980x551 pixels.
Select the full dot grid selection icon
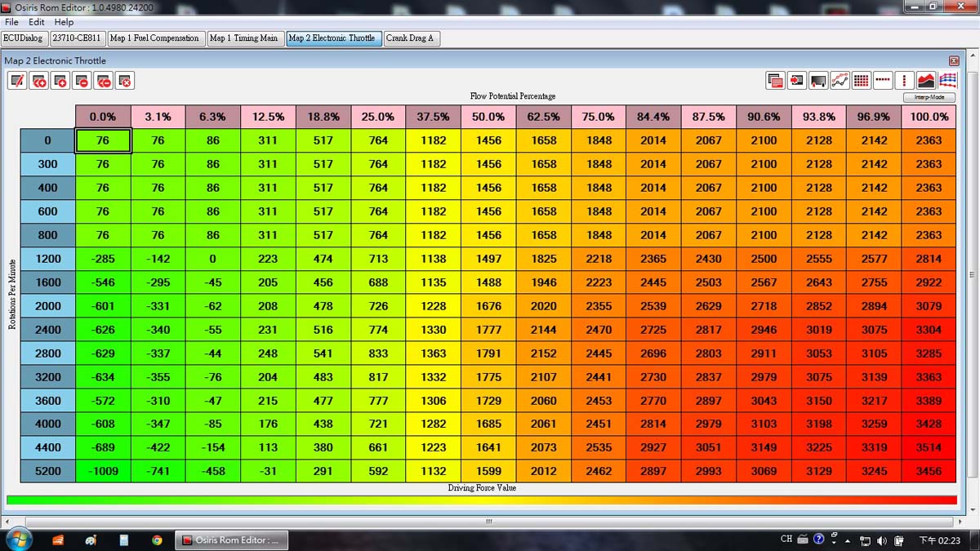pyautogui.click(x=862, y=80)
